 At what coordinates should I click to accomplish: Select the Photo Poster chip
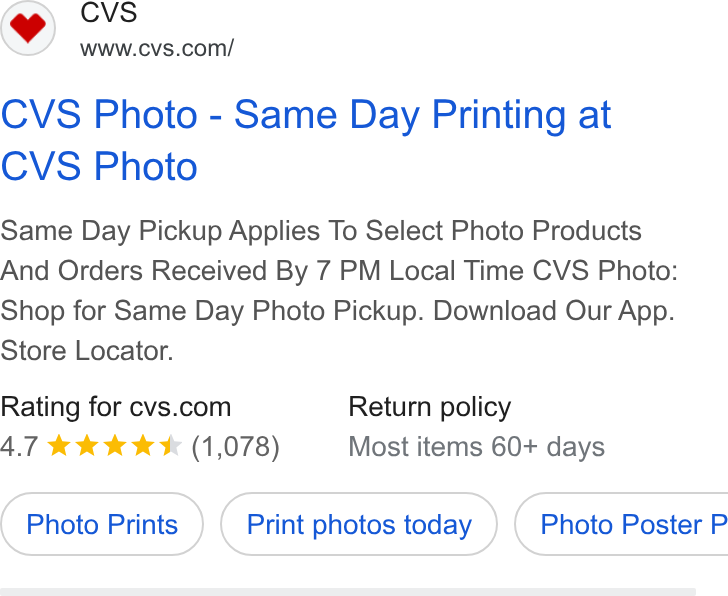coord(621,524)
